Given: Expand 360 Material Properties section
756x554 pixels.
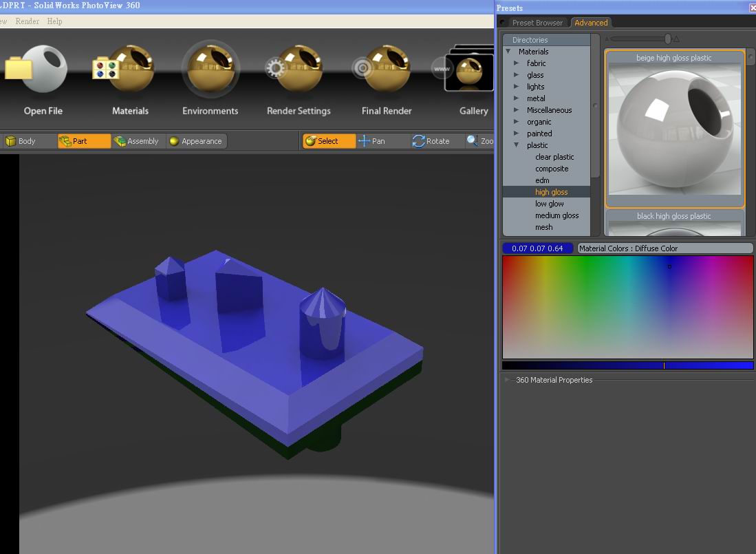Looking at the screenshot, I should point(507,380).
